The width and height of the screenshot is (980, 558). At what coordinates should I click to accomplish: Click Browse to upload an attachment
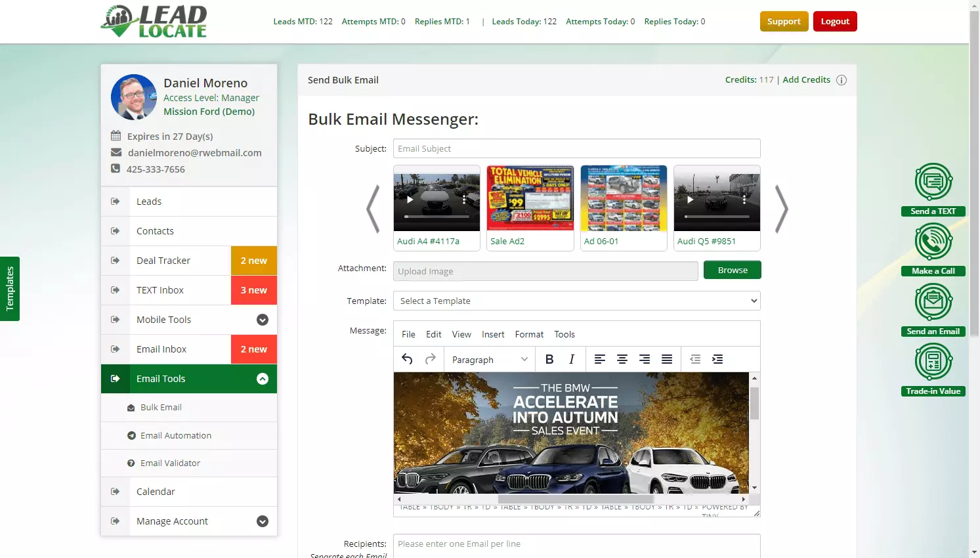pos(733,270)
